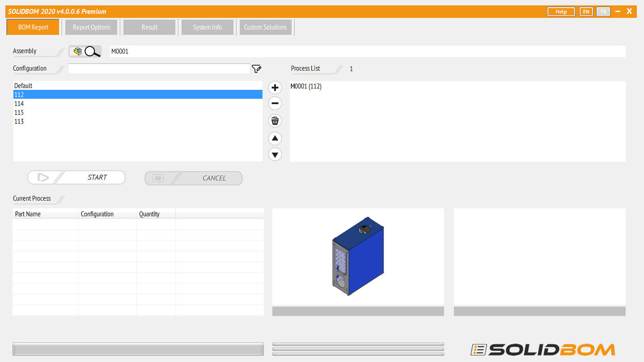Click the Assembly name field M0001
The width and height of the screenshot is (644, 362).
click(x=368, y=51)
